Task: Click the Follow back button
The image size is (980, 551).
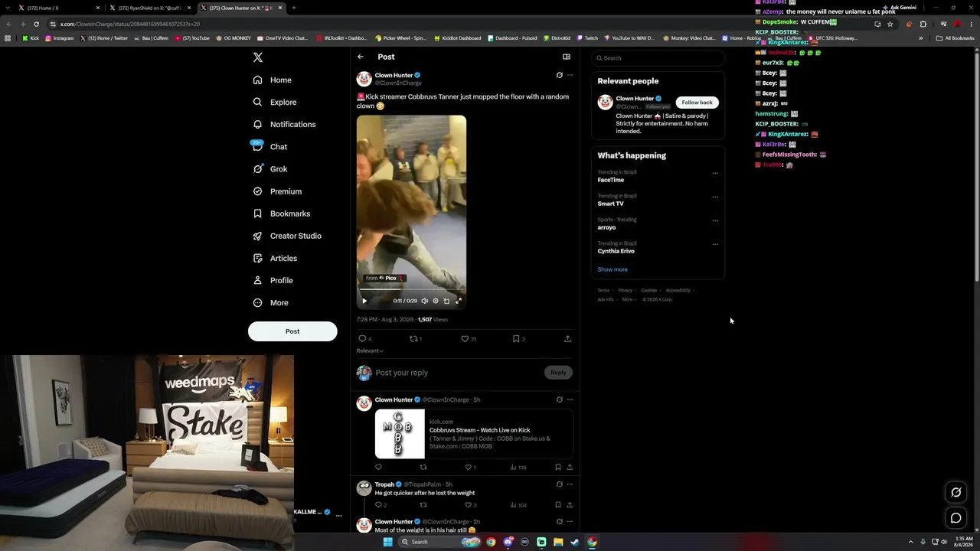Action: [697, 102]
